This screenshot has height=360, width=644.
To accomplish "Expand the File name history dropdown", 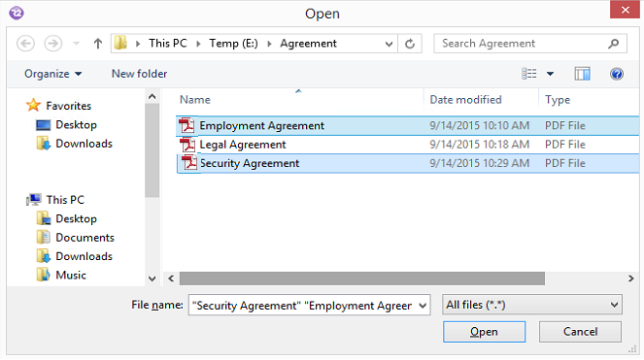I will [423, 306].
